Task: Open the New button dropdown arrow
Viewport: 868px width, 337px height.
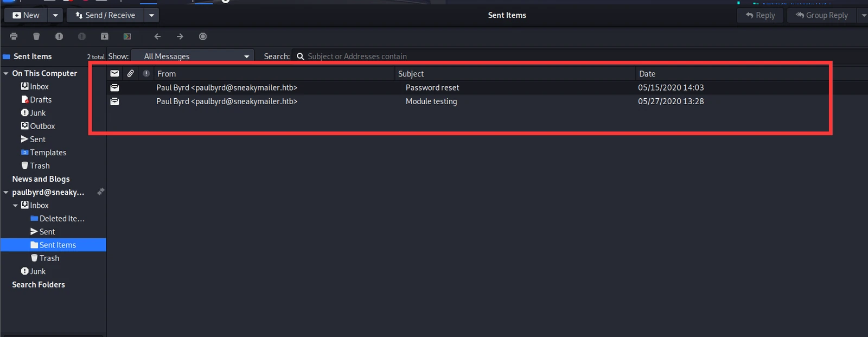Action: (x=55, y=15)
